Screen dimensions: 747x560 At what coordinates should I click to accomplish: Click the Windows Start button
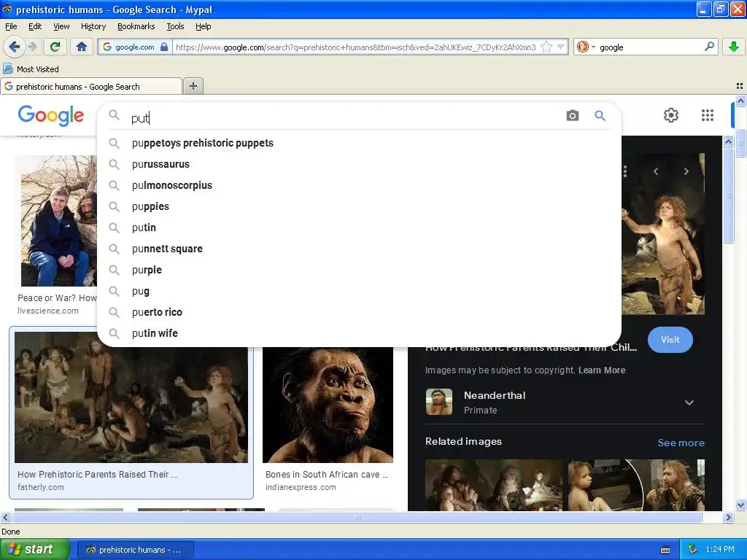(35, 549)
